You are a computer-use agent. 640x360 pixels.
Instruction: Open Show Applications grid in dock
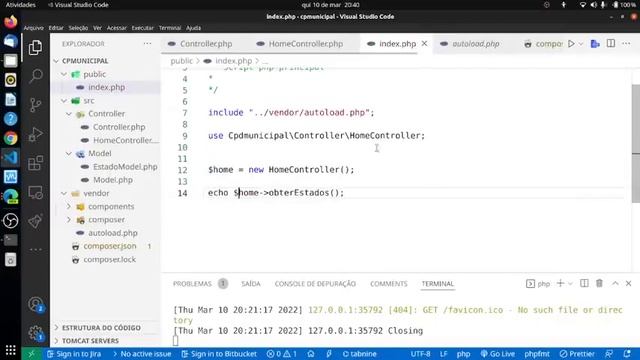[11, 350]
